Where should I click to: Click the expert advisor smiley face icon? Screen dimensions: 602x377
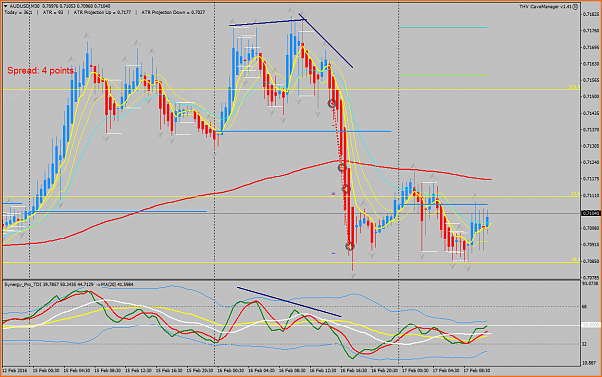575,7
